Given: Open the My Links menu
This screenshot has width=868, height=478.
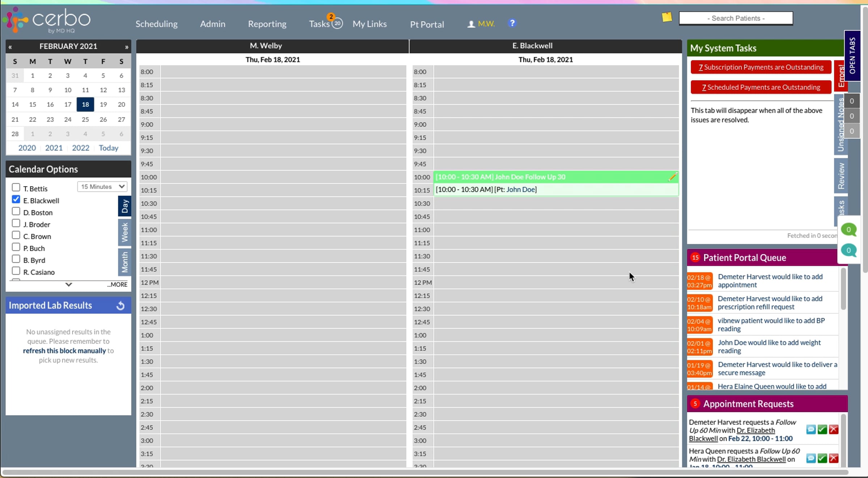Looking at the screenshot, I should (369, 24).
